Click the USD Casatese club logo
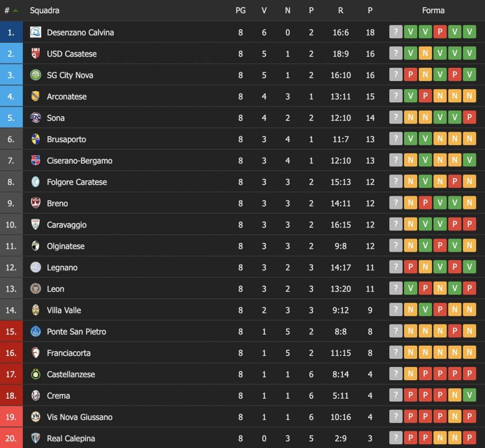This screenshot has height=448, width=485. point(36,54)
